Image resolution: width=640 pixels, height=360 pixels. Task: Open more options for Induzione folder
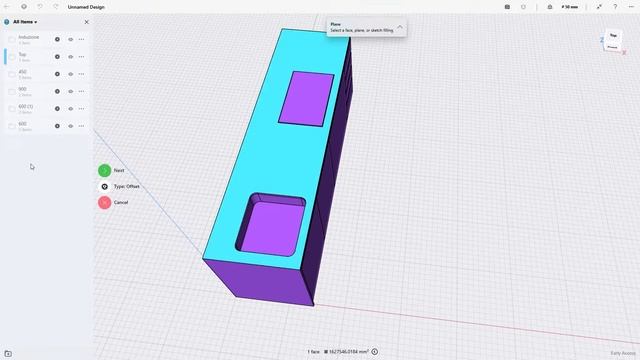point(82,40)
